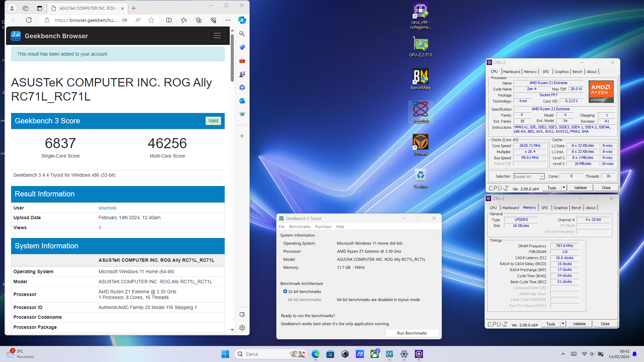Open Edge tab actions menu icon
Screen dimensions: 644x362
[40, 8]
